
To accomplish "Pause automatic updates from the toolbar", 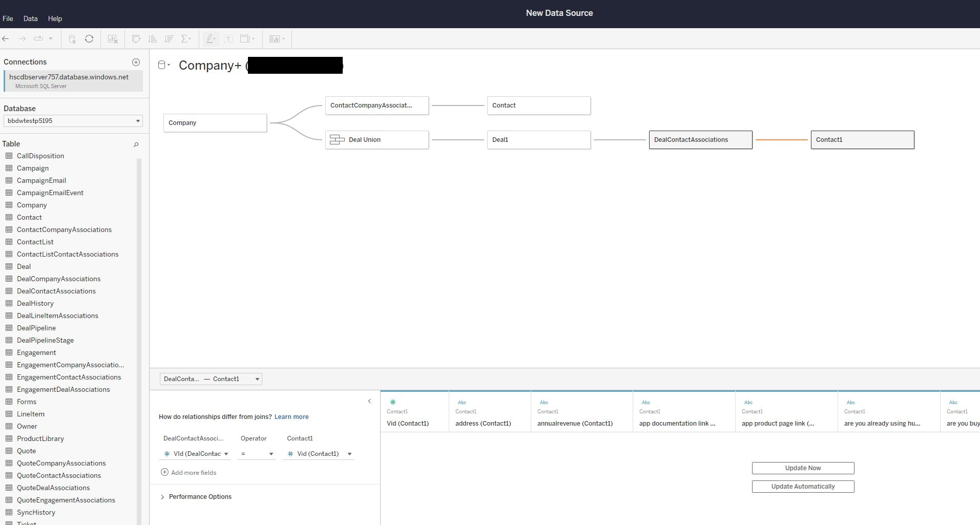I will pyautogui.click(x=72, y=39).
